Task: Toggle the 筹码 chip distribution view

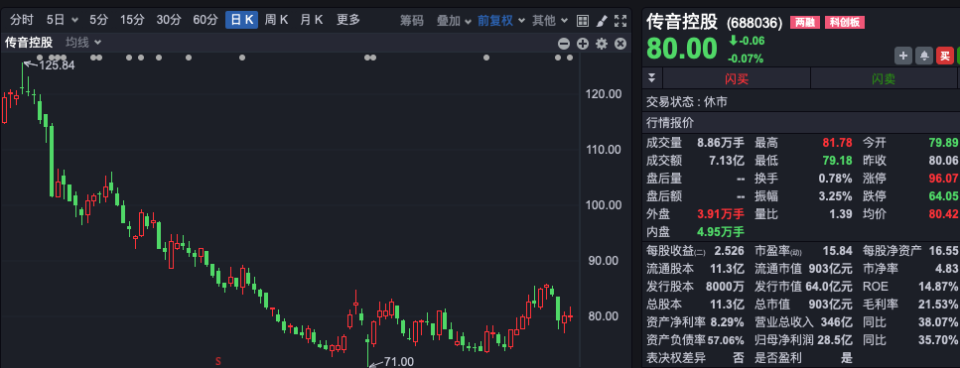Action: (411, 20)
